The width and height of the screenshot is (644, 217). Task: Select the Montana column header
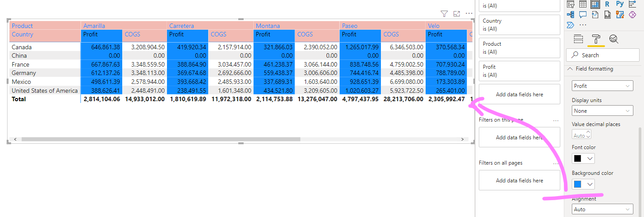(268, 26)
